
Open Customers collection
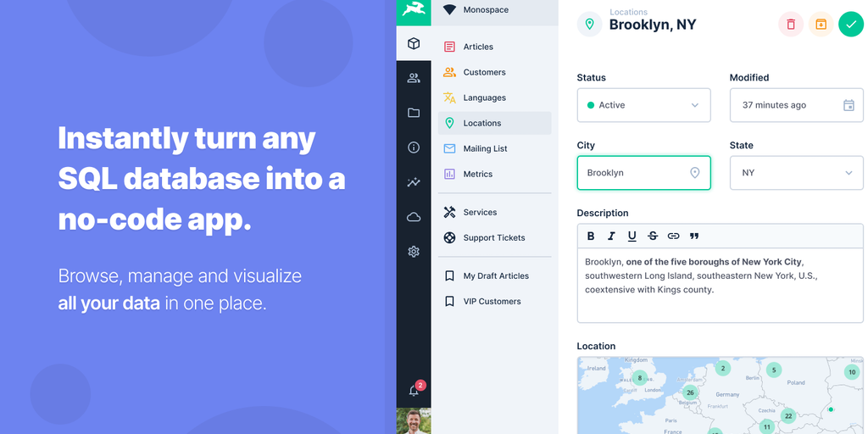494,73
